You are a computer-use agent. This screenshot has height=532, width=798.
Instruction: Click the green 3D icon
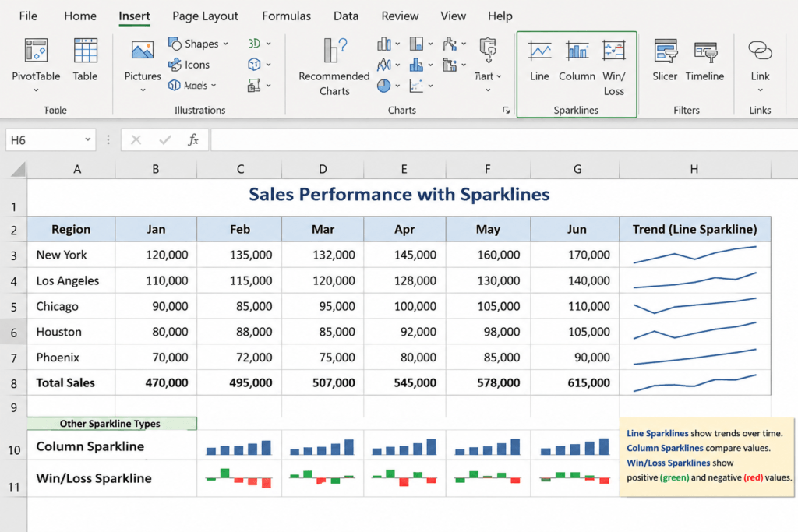click(254, 44)
